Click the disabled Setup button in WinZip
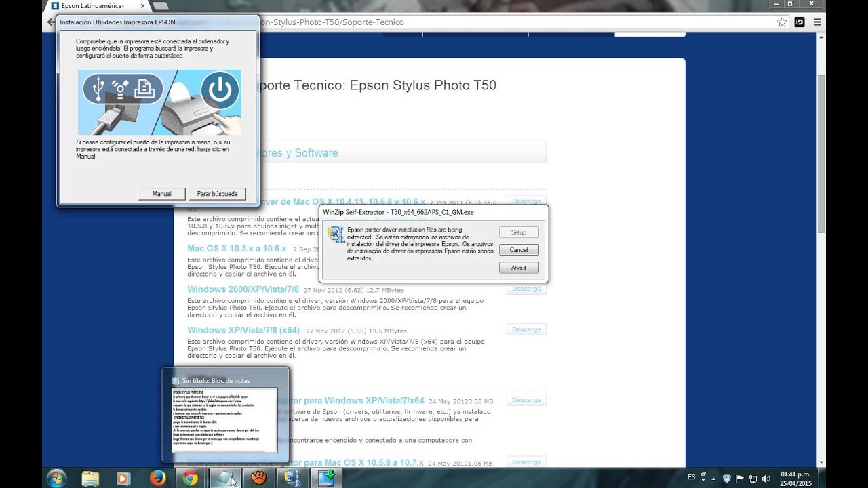The width and height of the screenshot is (868, 488). 519,232
